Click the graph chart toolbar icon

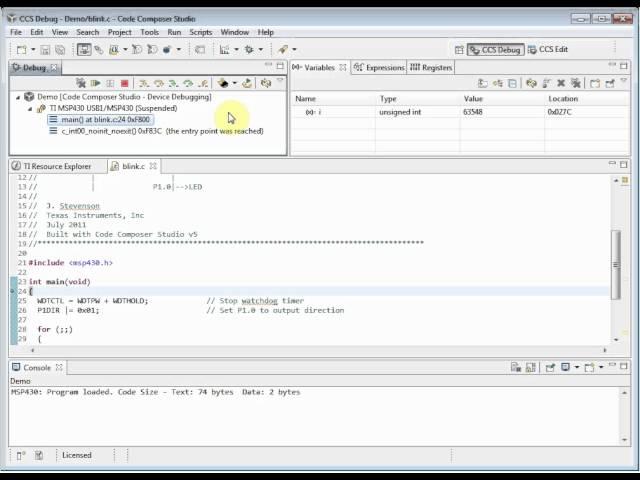pyautogui.click(x=224, y=50)
